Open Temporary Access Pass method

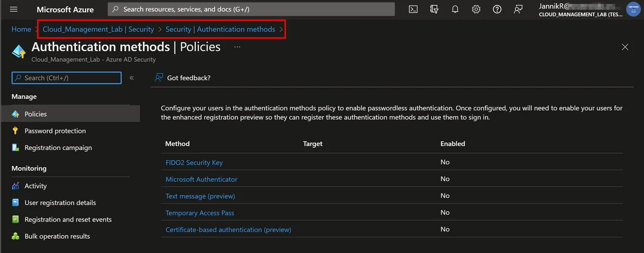[200, 213]
